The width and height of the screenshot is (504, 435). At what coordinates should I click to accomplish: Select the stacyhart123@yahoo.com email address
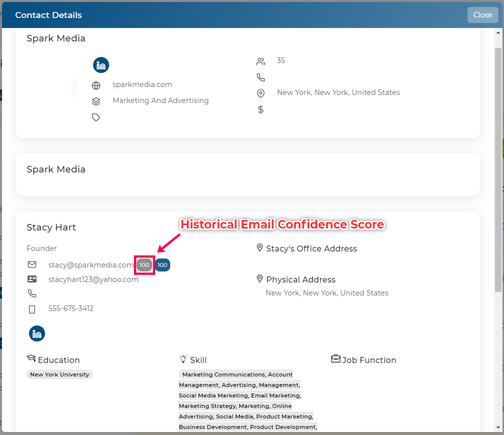pyautogui.click(x=94, y=279)
